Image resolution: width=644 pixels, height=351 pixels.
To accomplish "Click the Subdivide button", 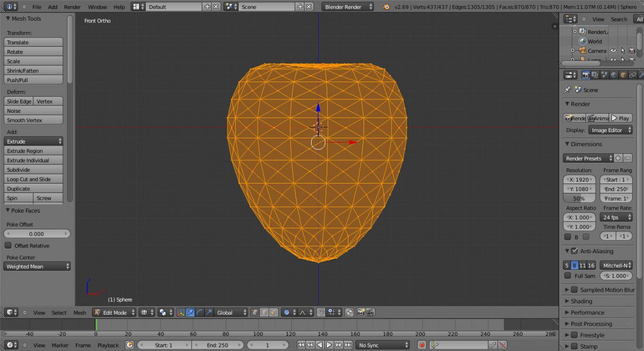I will 34,170.
